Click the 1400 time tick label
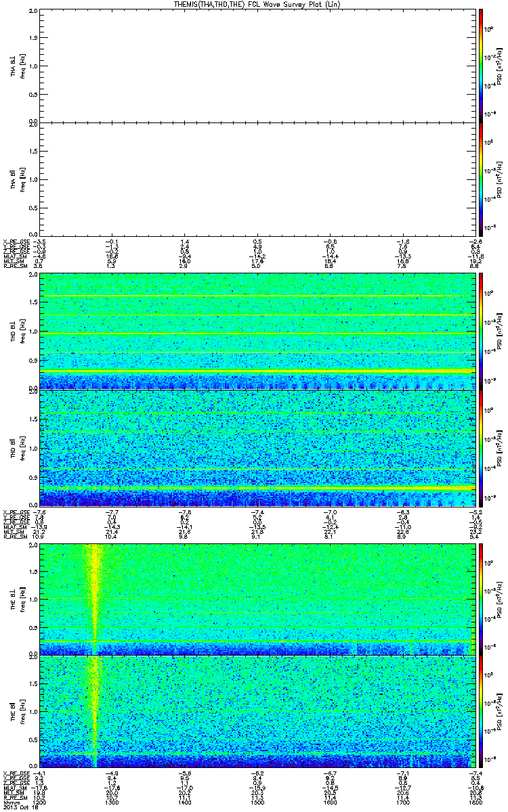The image size is (508, 812). (x=184, y=803)
